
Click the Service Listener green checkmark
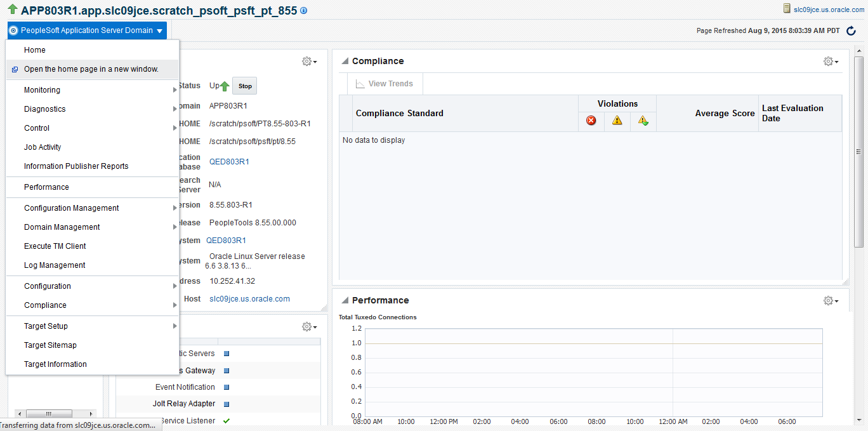(x=227, y=420)
